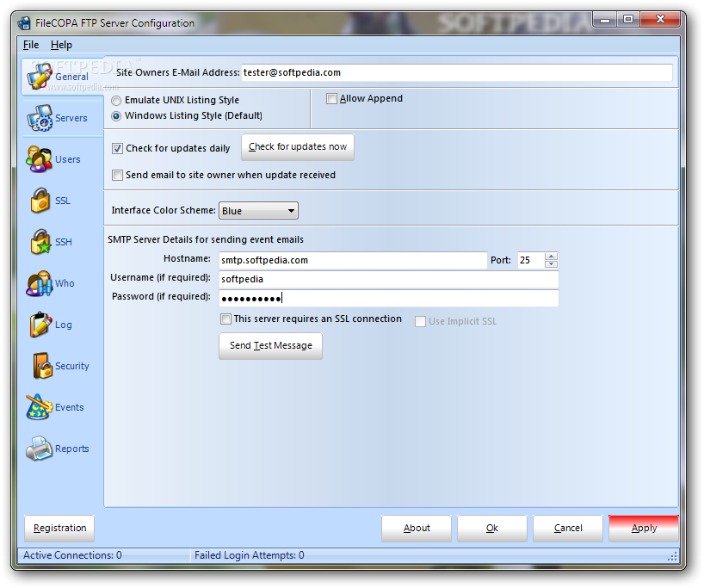Click the About button

pyautogui.click(x=417, y=529)
